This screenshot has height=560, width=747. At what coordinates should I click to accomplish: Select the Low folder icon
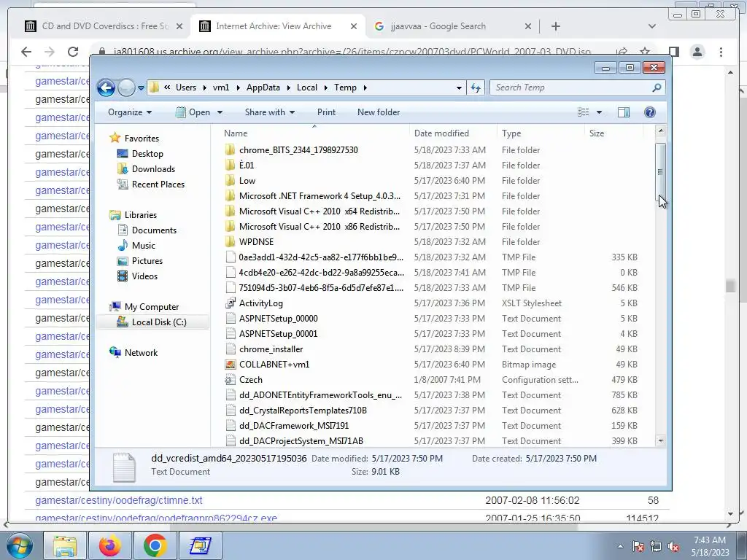230,181
